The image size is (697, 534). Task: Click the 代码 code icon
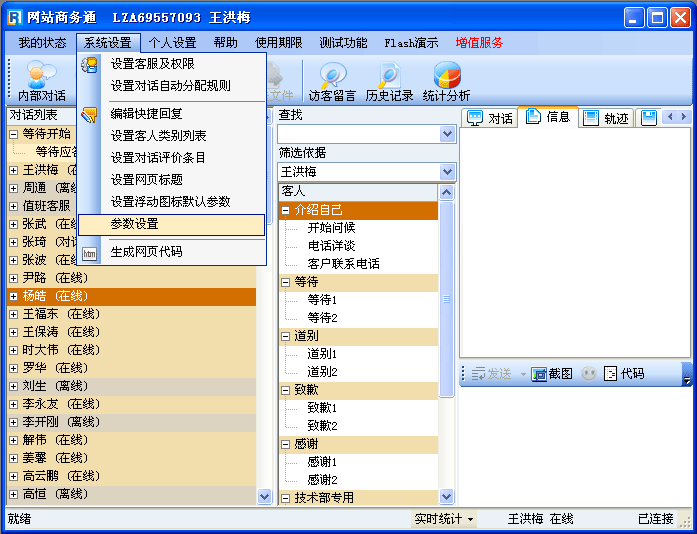[611, 374]
